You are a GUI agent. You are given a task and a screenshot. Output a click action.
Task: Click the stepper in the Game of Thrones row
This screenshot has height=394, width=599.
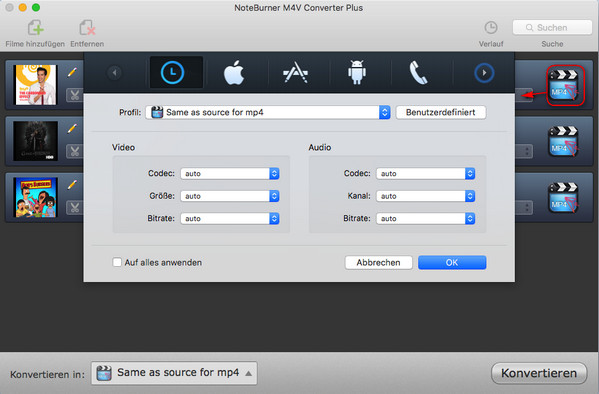pyautogui.click(x=527, y=151)
